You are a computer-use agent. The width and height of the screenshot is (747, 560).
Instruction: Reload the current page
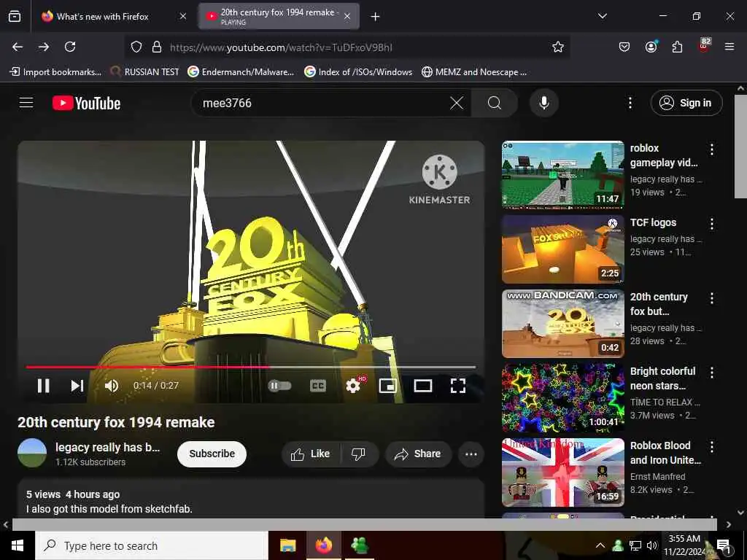[x=70, y=47]
